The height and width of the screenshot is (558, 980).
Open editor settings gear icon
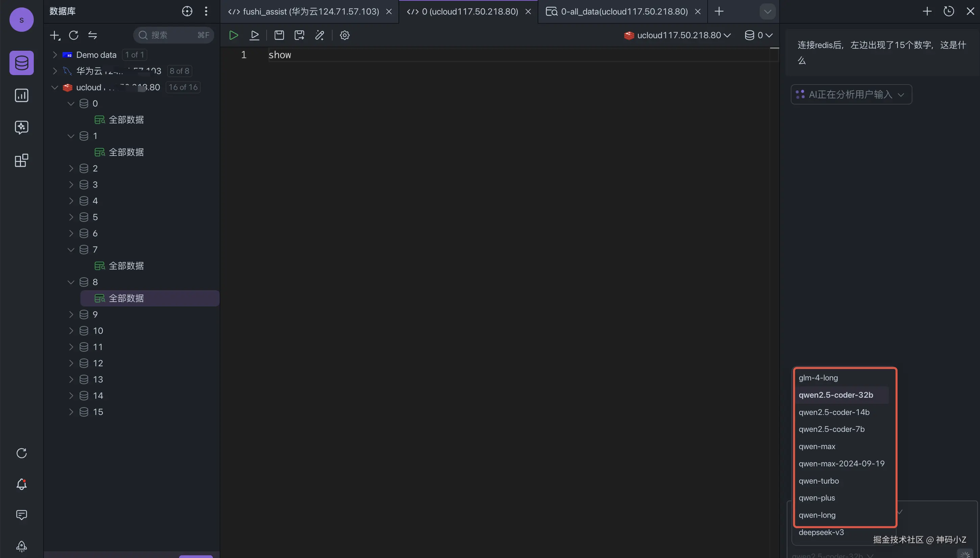click(x=344, y=35)
